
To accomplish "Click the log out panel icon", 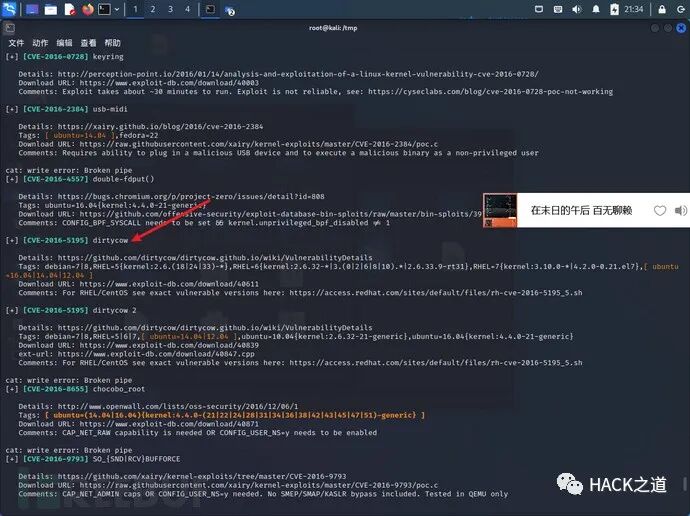I will tap(681, 9).
